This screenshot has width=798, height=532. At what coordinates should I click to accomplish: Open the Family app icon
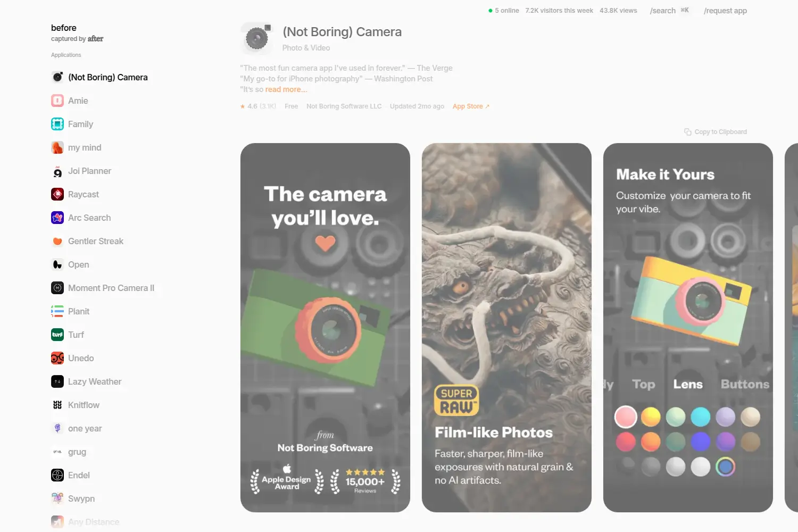57,124
